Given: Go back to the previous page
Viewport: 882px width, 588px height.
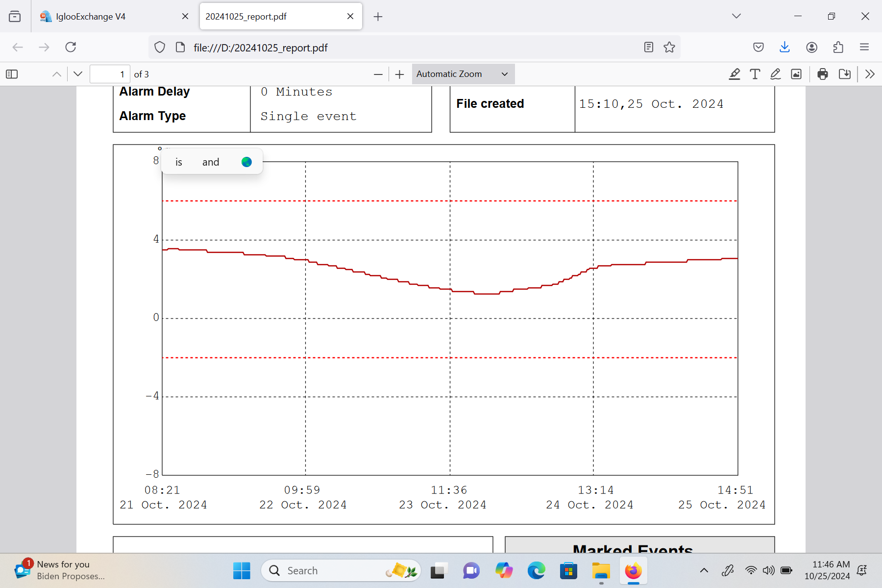Looking at the screenshot, I should pyautogui.click(x=18, y=47).
